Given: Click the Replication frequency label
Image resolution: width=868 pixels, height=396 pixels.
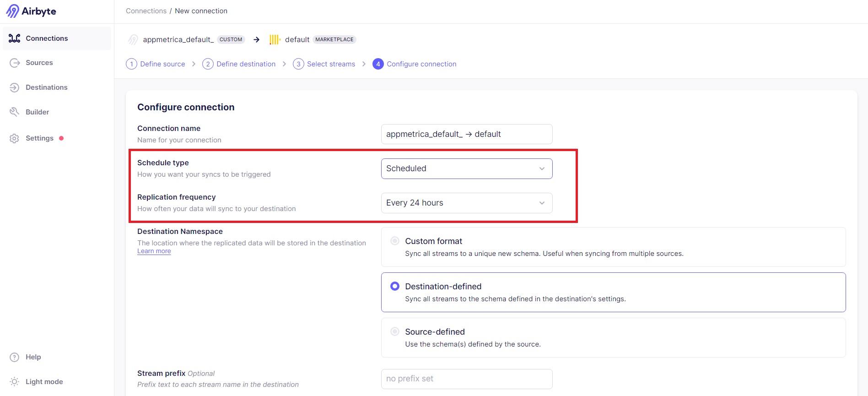Looking at the screenshot, I should coord(176,197).
